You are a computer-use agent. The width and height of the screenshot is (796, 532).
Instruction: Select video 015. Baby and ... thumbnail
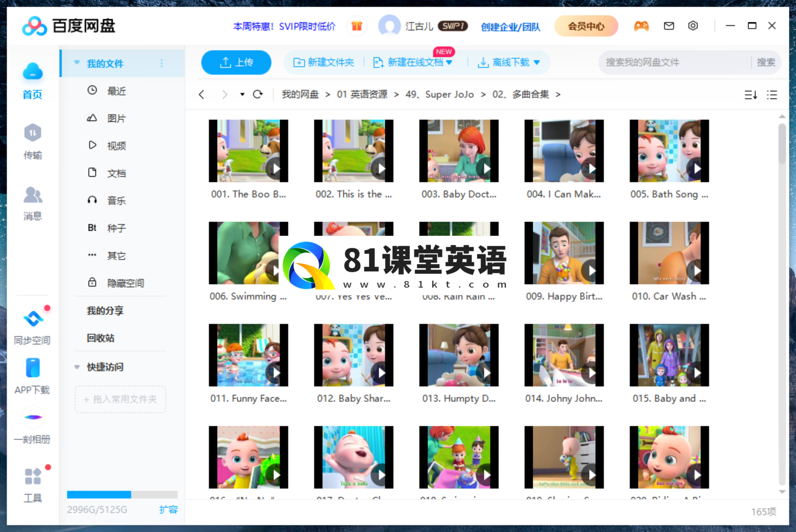pos(669,355)
